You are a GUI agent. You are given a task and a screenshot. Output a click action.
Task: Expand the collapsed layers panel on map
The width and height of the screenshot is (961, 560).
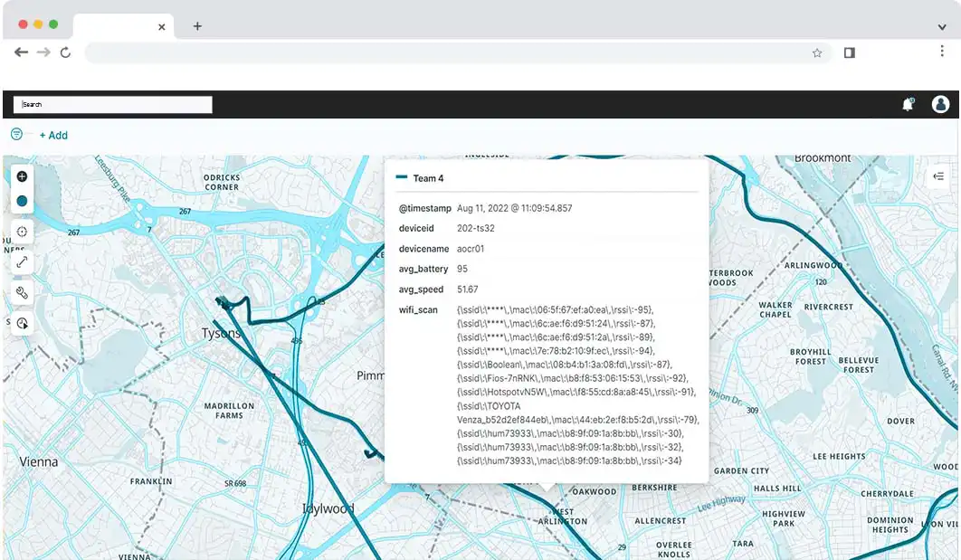coord(938,176)
